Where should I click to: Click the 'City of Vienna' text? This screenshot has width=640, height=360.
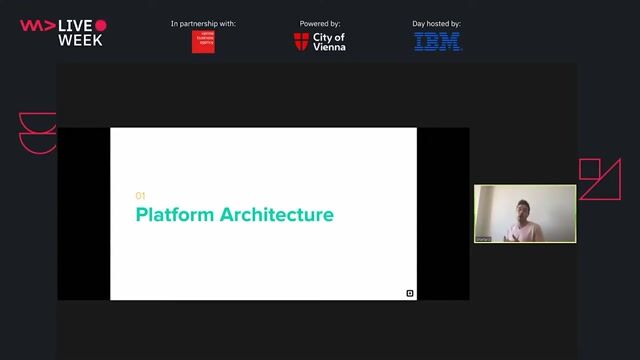point(329,42)
